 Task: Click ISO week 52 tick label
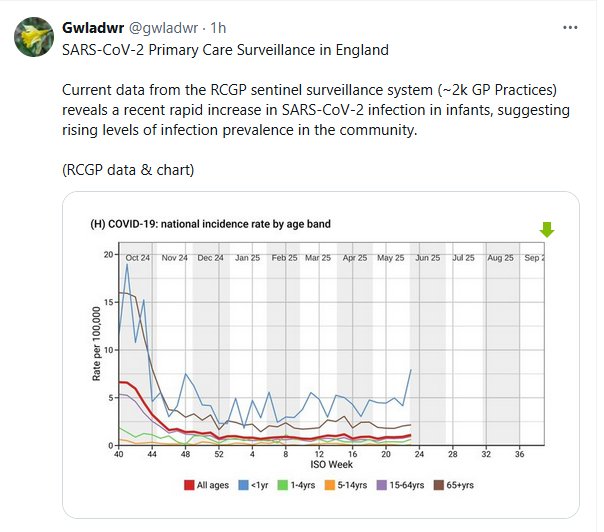tap(219, 453)
